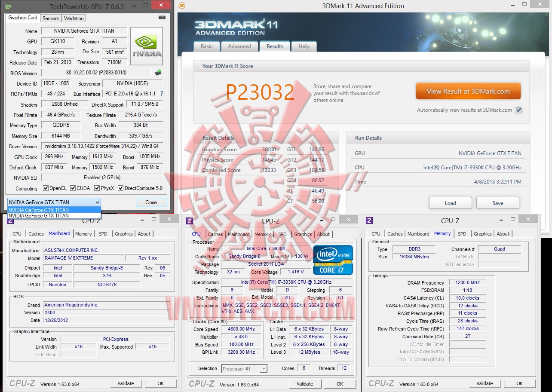The image size is (552, 392).
Task: Open Caches tab in CPU-Z Mainboard window
Action: pyautogui.click(x=36, y=234)
